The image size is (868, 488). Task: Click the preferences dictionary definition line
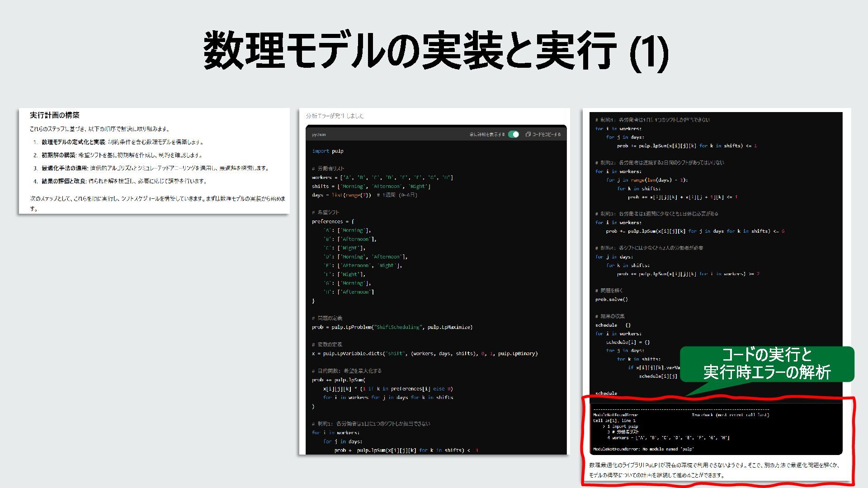click(x=333, y=221)
